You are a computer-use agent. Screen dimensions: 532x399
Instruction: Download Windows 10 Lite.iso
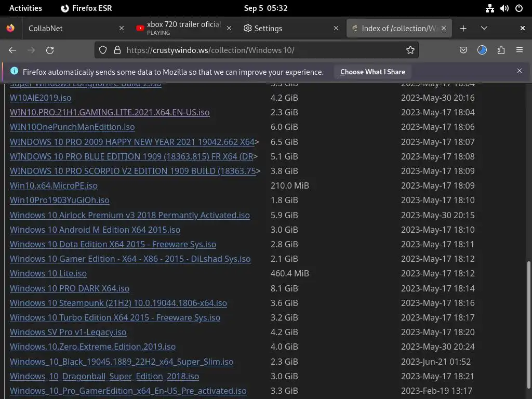pos(48,273)
